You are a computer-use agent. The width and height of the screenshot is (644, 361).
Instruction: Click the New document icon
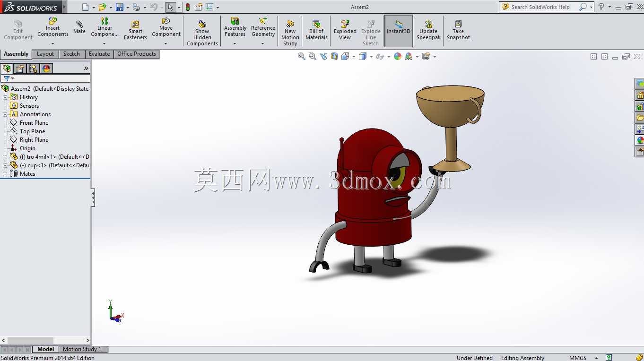[85, 7]
